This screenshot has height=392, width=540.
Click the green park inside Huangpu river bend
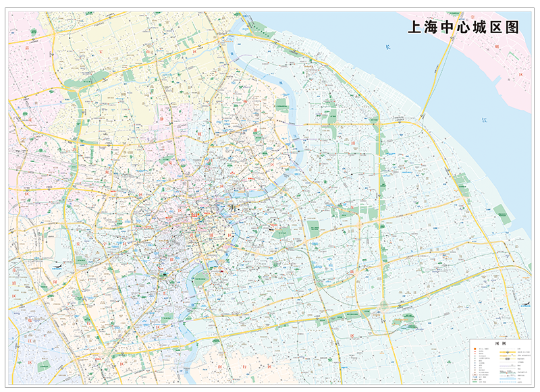pyautogui.click(x=200, y=277)
